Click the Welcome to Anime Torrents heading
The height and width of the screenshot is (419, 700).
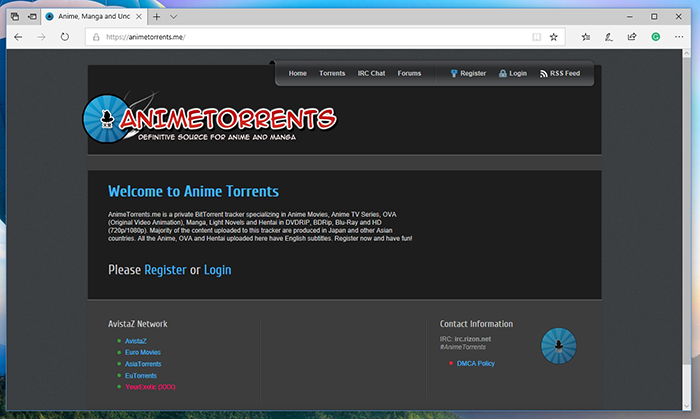click(x=193, y=191)
